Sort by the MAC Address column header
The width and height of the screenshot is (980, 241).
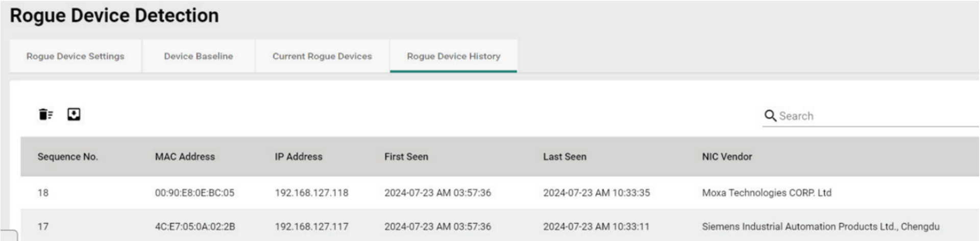[x=185, y=157]
